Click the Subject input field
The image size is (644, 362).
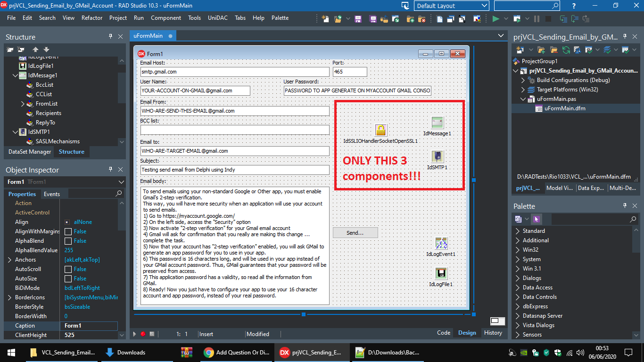(235, 170)
